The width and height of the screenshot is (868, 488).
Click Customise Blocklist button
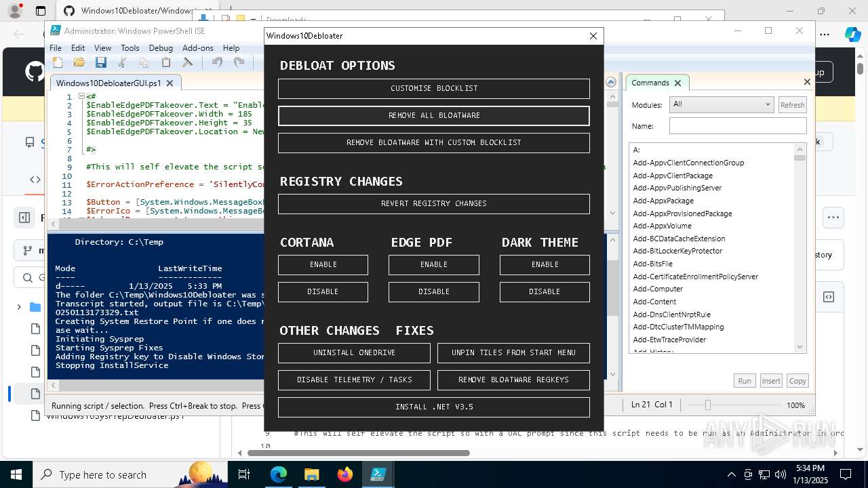434,88
